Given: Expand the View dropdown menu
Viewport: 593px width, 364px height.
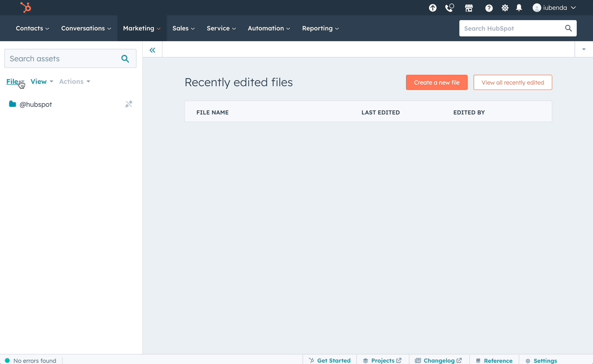Looking at the screenshot, I should [42, 81].
